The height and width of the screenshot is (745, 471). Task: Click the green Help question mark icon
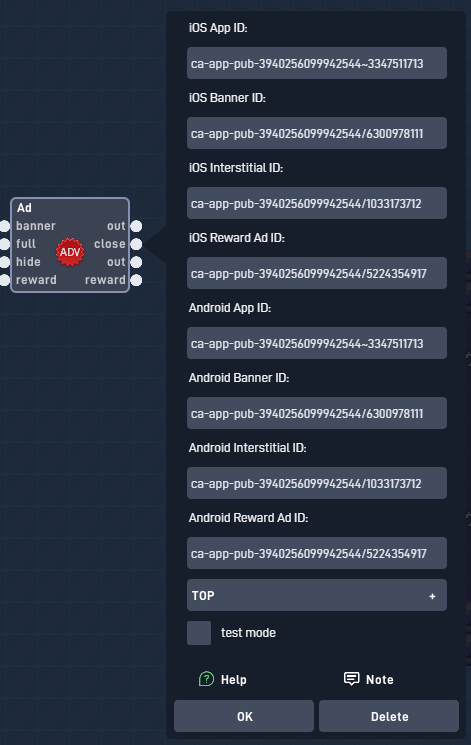pyautogui.click(x=206, y=679)
